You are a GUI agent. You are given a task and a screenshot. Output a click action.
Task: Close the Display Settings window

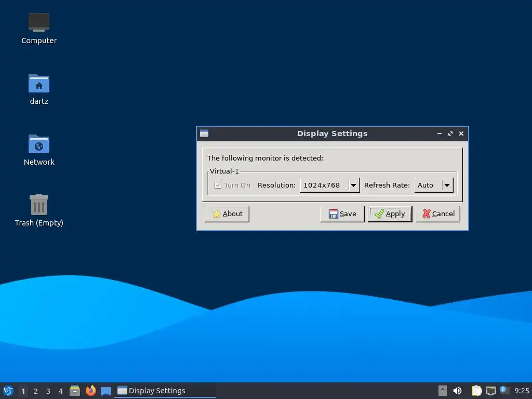click(x=461, y=134)
